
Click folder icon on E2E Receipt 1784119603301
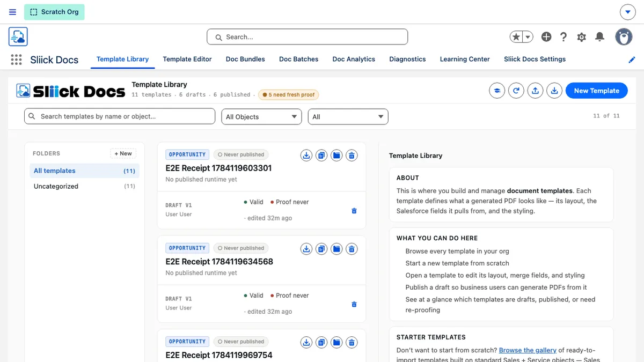tap(336, 156)
